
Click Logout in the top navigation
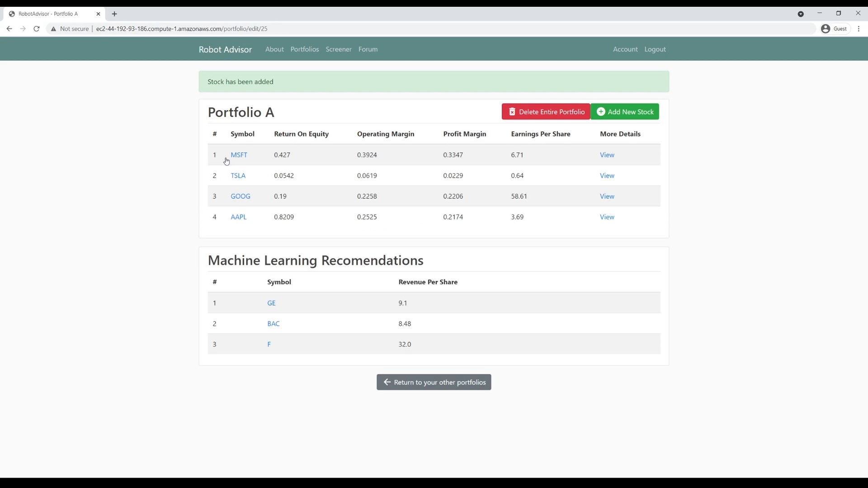coord(655,49)
